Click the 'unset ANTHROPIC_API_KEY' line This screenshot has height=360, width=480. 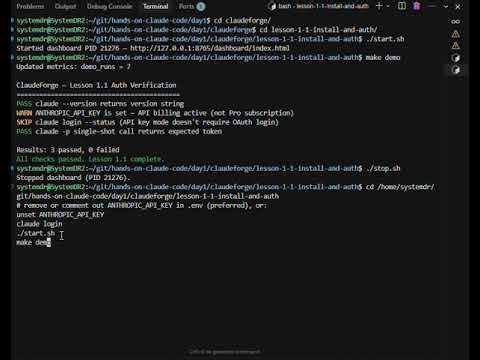(60, 215)
